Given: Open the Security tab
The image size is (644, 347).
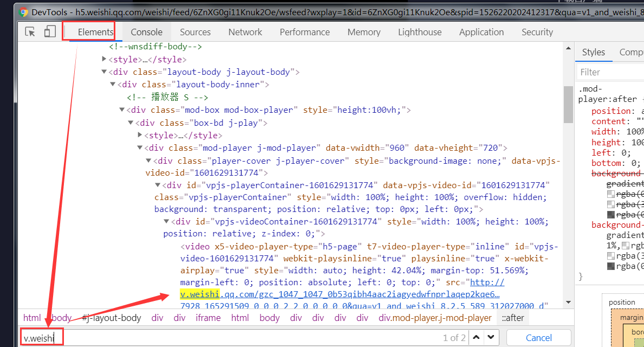Looking at the screenshot, I should pos(537,32).
